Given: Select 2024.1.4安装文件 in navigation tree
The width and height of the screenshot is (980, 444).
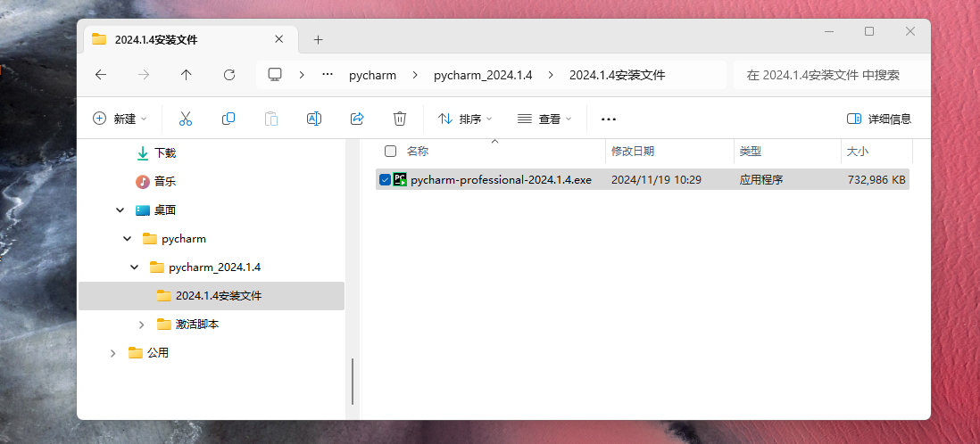Looking at the screenshot, I should click(x=212, y=296).
